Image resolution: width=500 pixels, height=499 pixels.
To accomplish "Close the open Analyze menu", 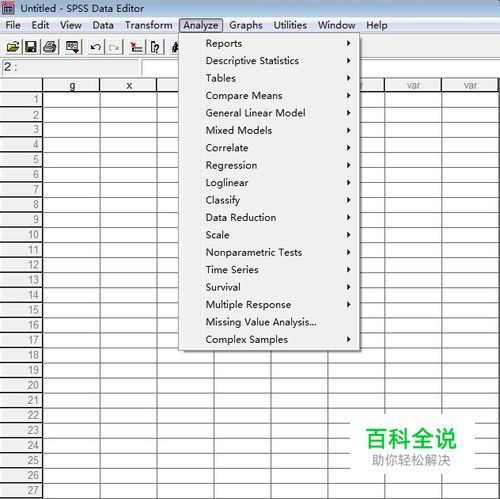I will pos(201,25).
